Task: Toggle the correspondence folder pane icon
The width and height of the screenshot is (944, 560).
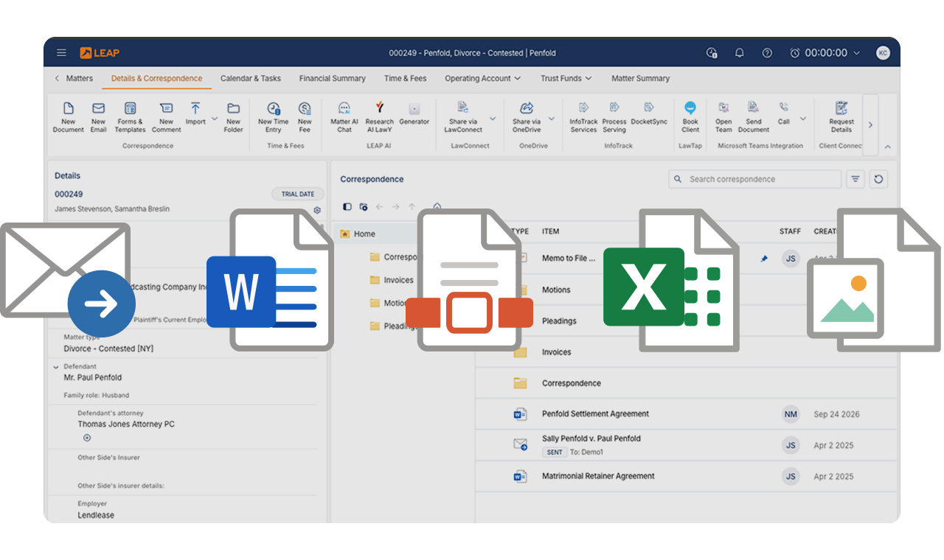Action: tap(347, 207)
